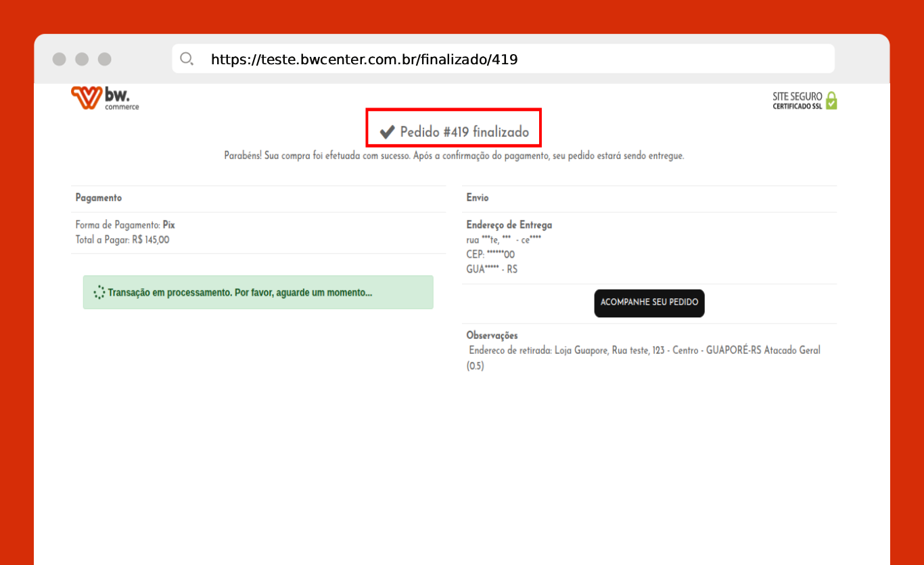The image size is (924, 565).
Task: Click the Envio section header
Action: [478, 198]
